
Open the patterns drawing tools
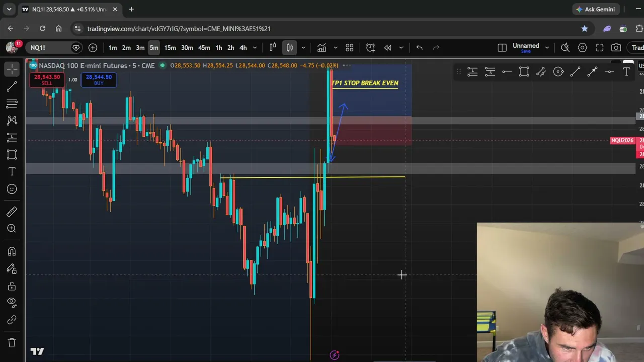[x=12, y=121]
